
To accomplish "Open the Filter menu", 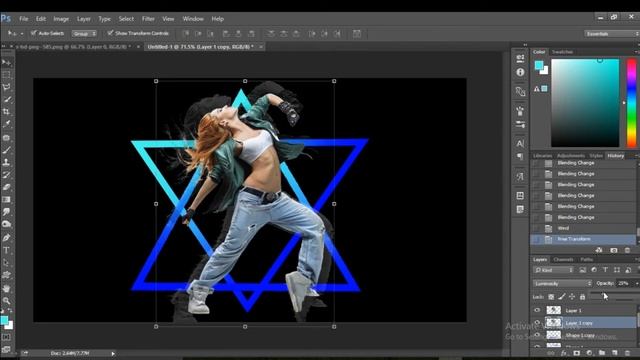I will (148, 19).
